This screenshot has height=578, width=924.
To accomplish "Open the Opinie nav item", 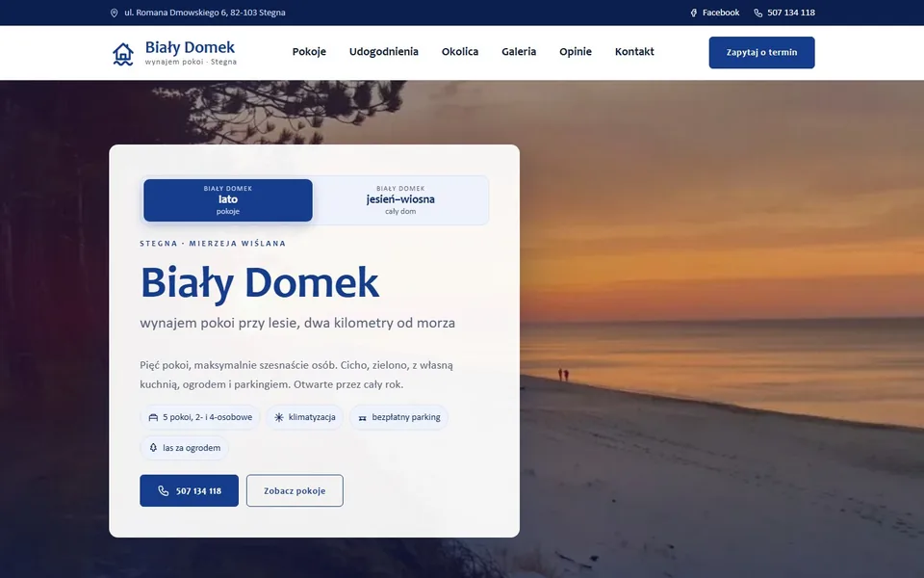I will 576,52.
